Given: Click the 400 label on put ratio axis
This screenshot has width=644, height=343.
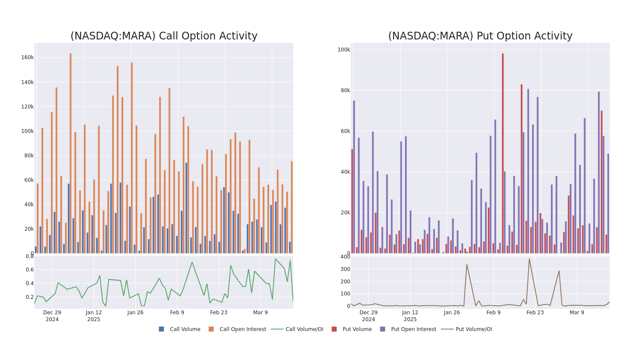Looking at the screenshot, I should pos(346,257).
